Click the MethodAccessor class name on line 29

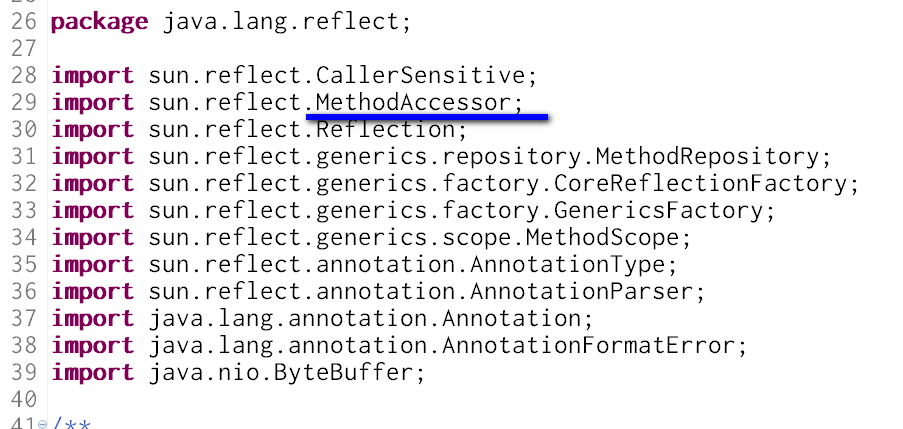coord(413,103)
